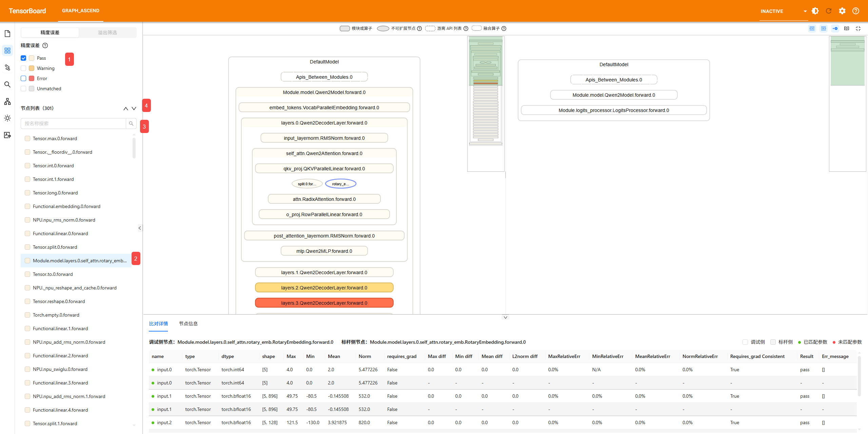Click the reload data refresh icon
This screenshot has width=868, height=434.
point(829,11)
